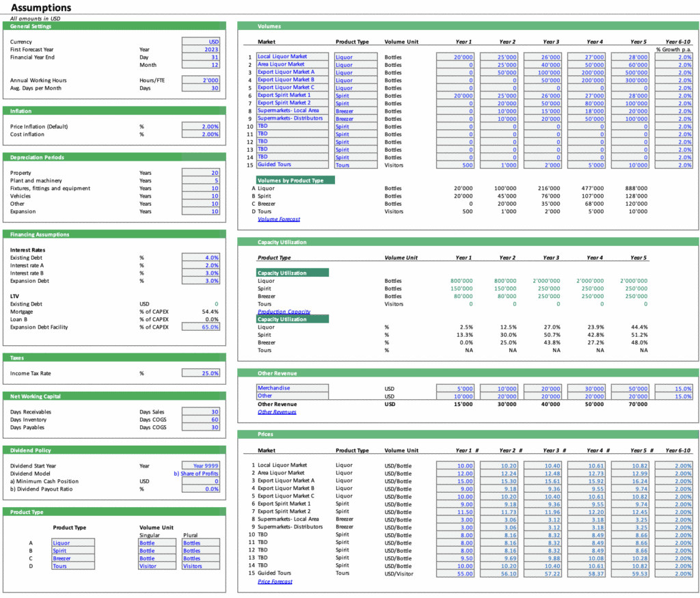700x598 pixels.
Task: Select Liquor volume Year 5 total 888'000
Action: [x=636, y=189]
